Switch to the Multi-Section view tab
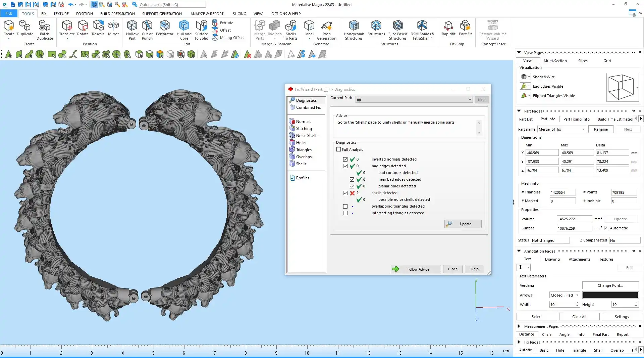 coord(555,61)
